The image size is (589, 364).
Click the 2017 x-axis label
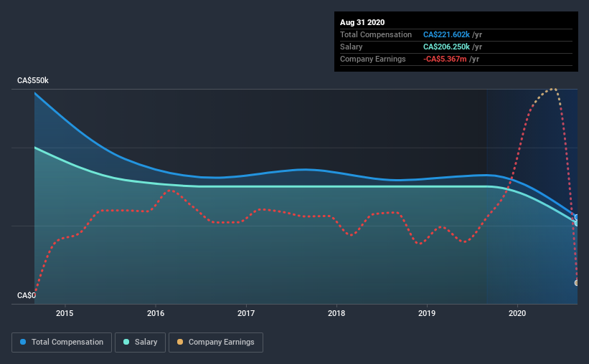coord(246,313)
